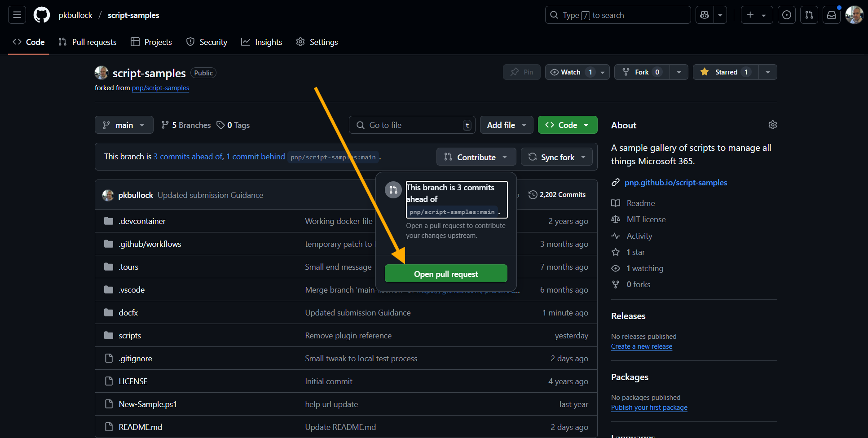Expand the green Code dropdown button
This screenshot has width=868, height=438.
(568, 125)
